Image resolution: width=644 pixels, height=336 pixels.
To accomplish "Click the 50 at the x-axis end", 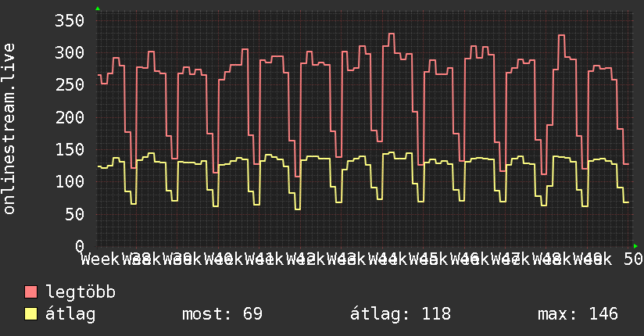I will tap(633, 259).
